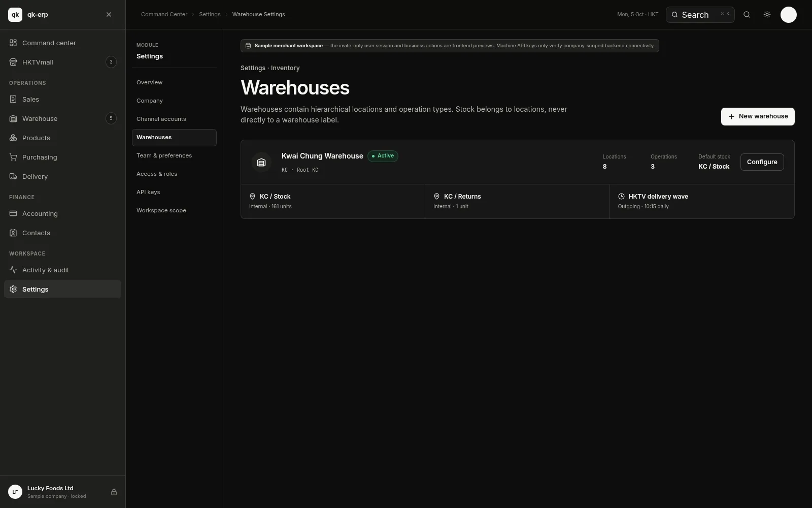Click the Products sidebar icon
812x508 pixels.
tap(13, 138)
